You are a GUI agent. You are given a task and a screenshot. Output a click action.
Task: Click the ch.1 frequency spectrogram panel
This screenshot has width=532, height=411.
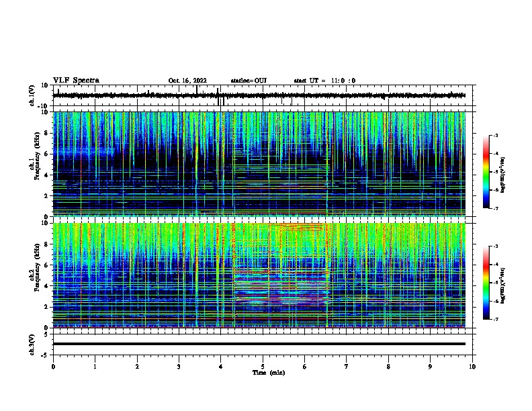point(259,164)
